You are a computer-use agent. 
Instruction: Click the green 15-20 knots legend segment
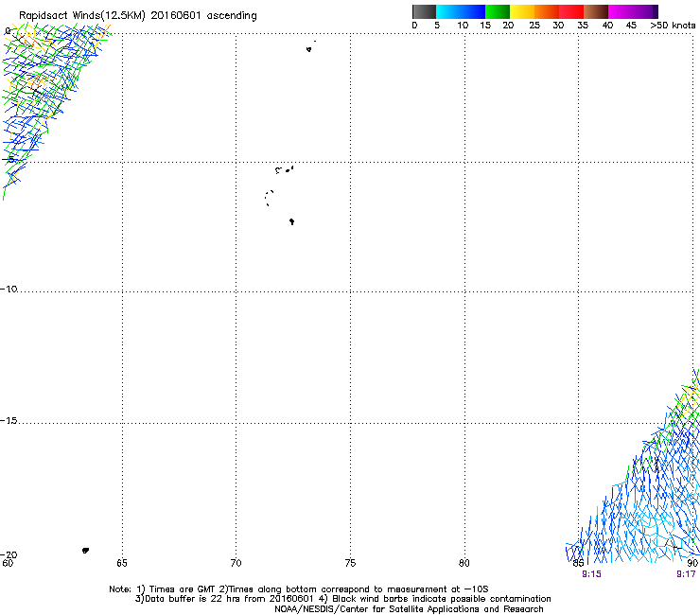pyautogui.click(x=498, y=11)
